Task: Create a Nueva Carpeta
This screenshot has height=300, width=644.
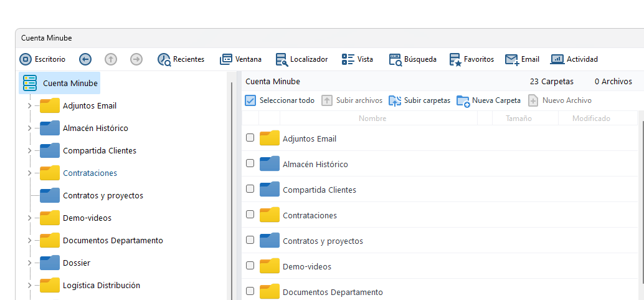Action: click(489, 100)
